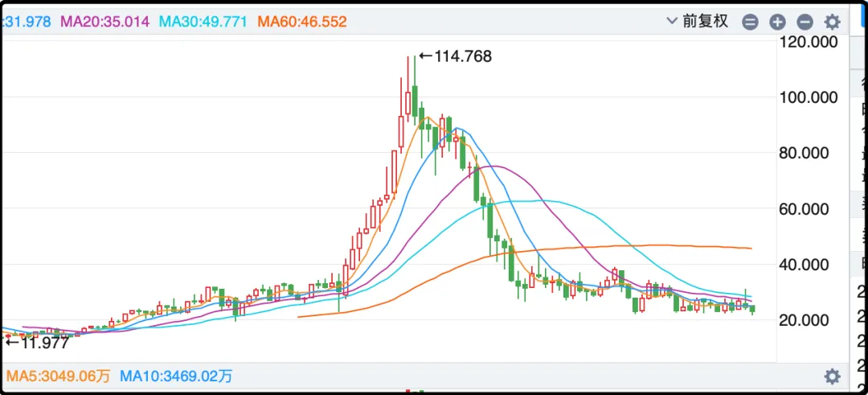This screenshot has height=395, width=868.
Task: Click the MA10:3469.02万 volume label
Action: click(176, 376)
